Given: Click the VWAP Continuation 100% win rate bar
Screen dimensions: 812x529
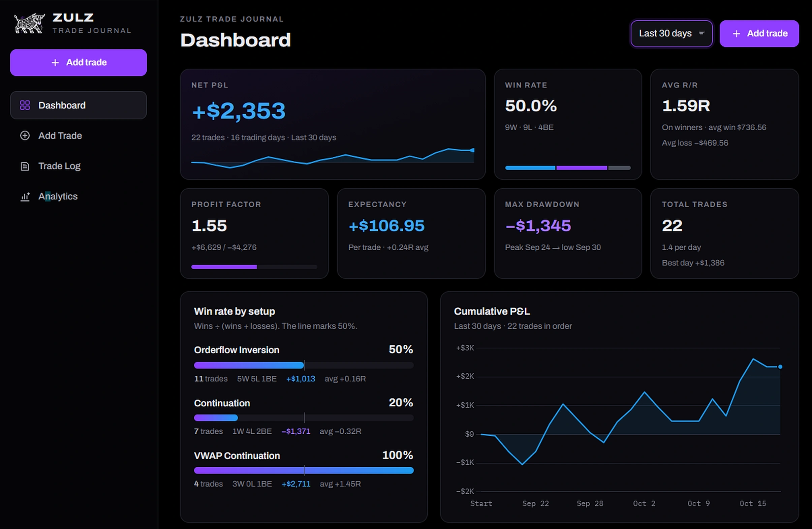Looking at the screenshot, I should tap(304, 470).
